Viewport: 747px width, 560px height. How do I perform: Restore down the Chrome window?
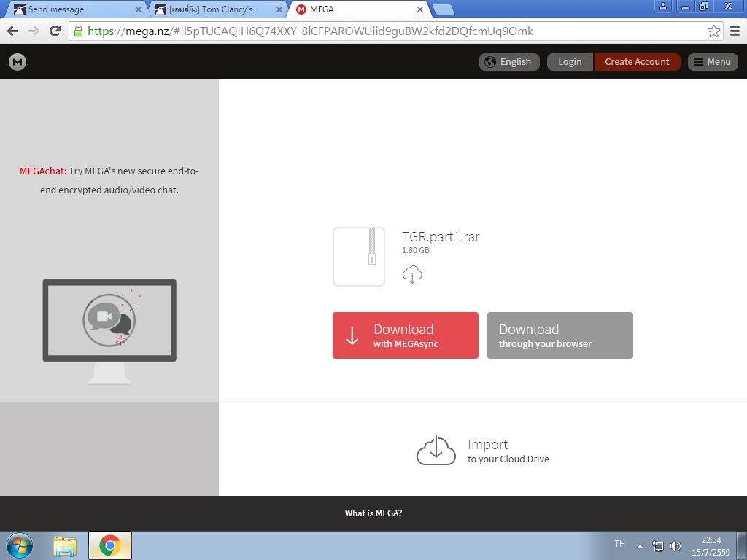click(x=704, y=6)
